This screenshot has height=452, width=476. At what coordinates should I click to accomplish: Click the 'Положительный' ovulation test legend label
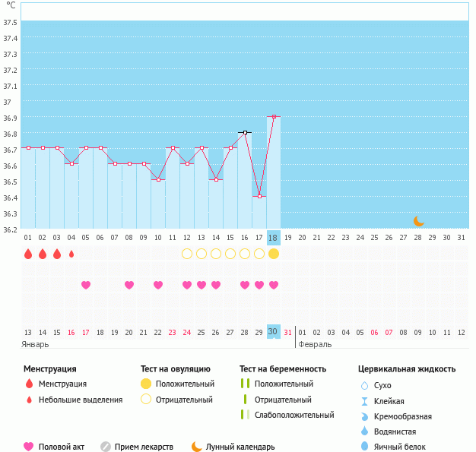185,384
